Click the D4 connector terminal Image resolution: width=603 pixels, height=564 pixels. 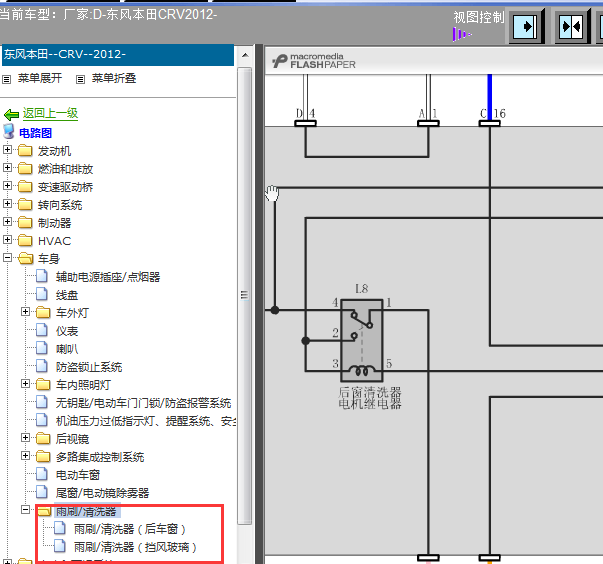pos(305,123)
